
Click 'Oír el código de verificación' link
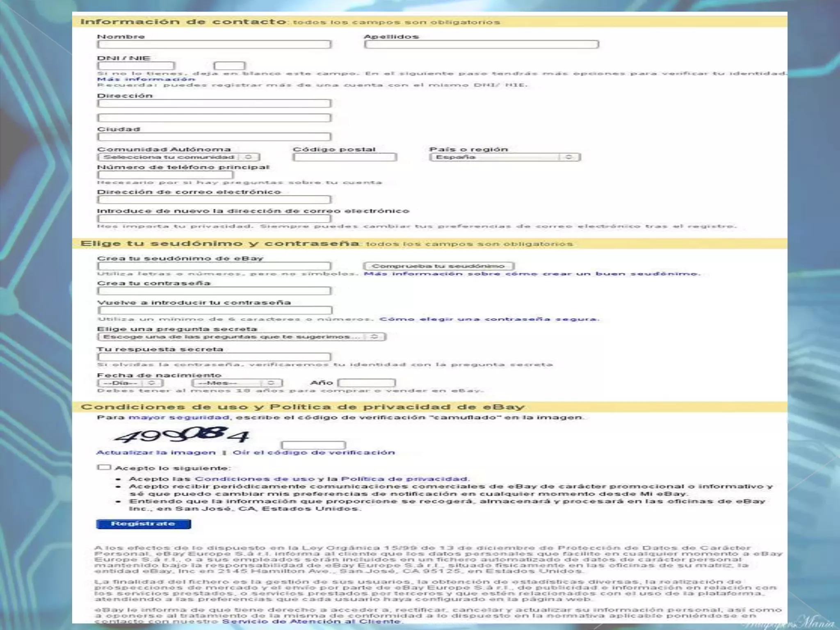(x=314, y=452)
